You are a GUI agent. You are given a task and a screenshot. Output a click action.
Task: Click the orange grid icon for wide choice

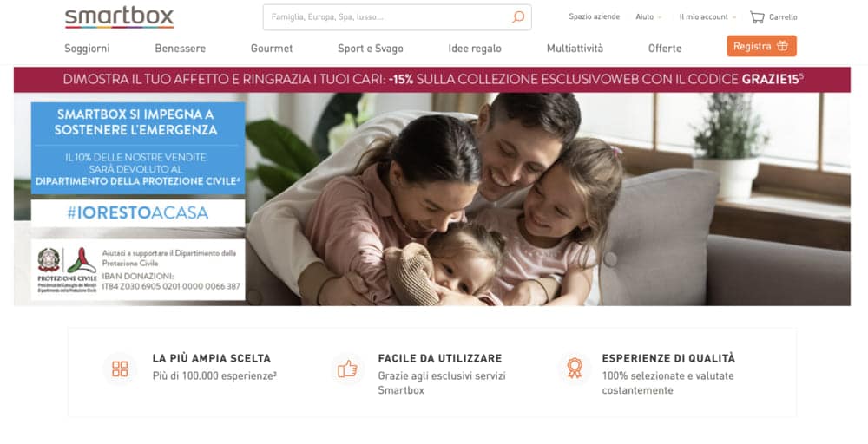click(120, 369)
